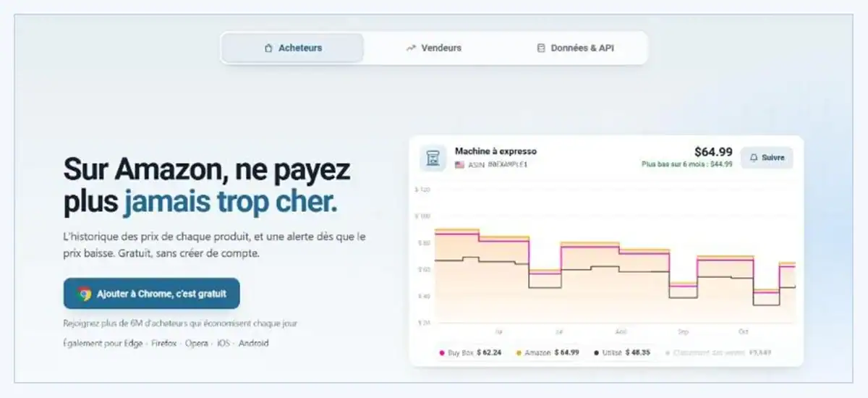Click the US flag next to ASIN
Image resolution: width=868 pixels, height=398 pixels.
[x=459, y=164]
